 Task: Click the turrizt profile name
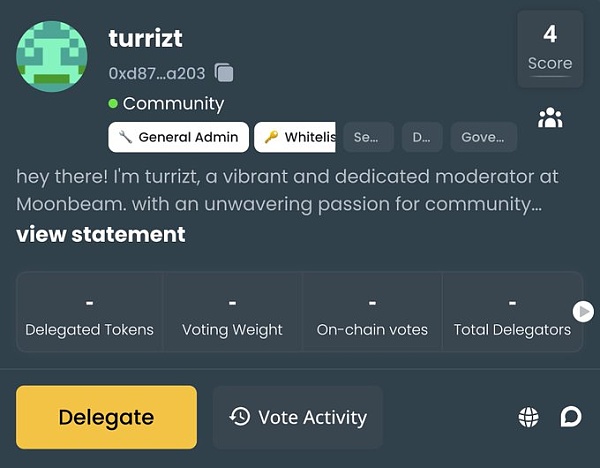(145, 39)
